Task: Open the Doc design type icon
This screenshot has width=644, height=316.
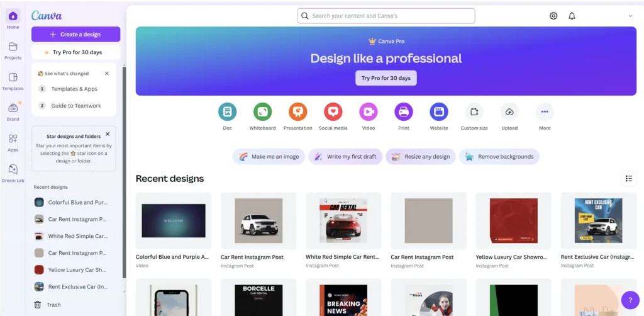Action: pyautogui.click(x=227, y=112)
